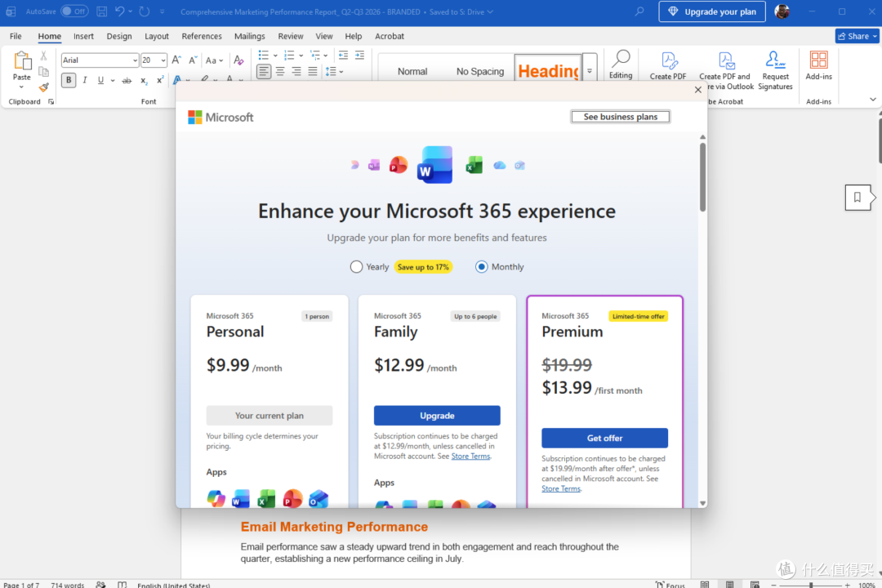882x588 pixels.
Task: Switch to the Mailings tab
Action: tap(249, 36)
